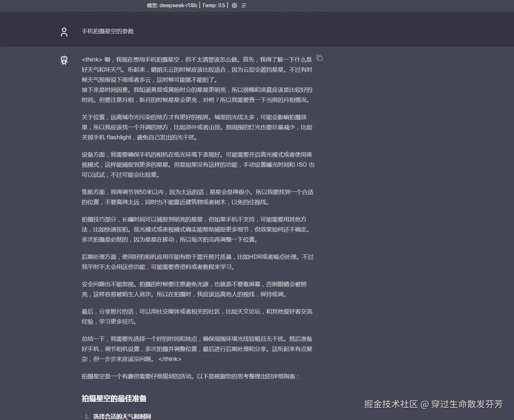
Task: Open the deepseek-r1:8b model selector
Action: click(178, 5)
